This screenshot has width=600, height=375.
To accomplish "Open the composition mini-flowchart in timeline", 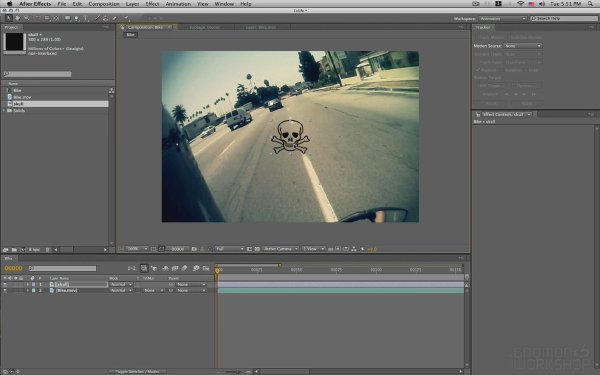I will coord(131,268).
